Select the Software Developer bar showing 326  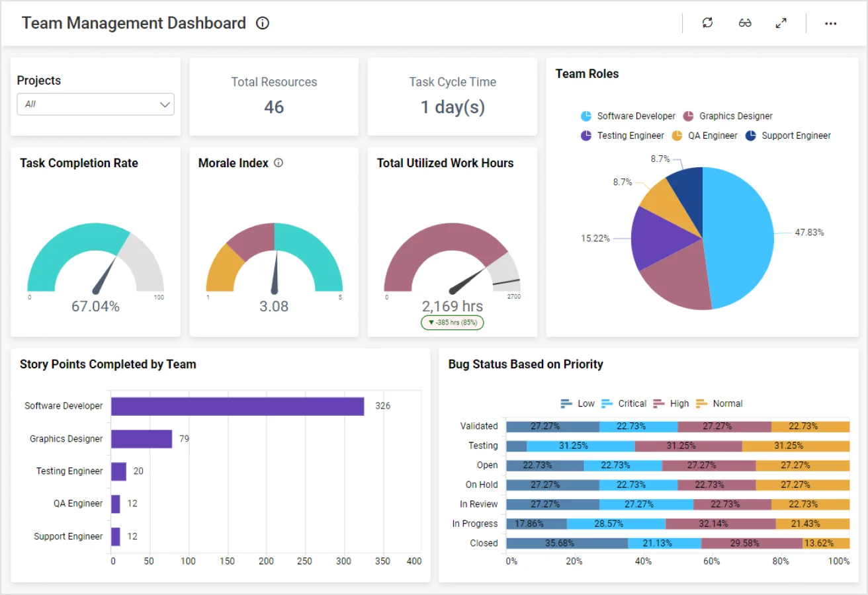click(x=238, y=406)
